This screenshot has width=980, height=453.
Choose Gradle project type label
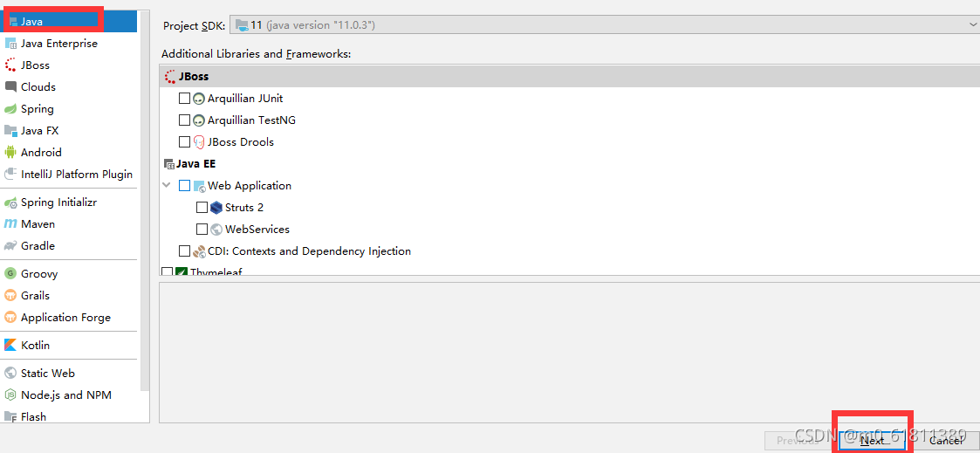[38, 245]
